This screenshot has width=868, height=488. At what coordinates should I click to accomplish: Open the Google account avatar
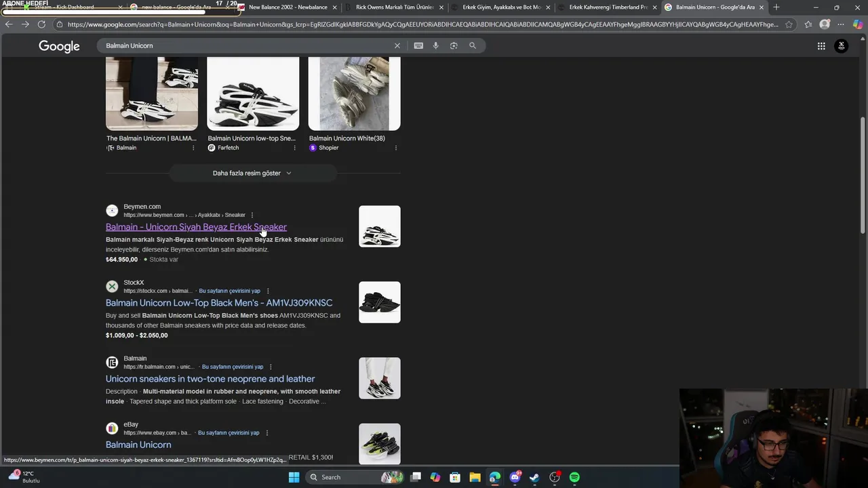pos(842,46)
